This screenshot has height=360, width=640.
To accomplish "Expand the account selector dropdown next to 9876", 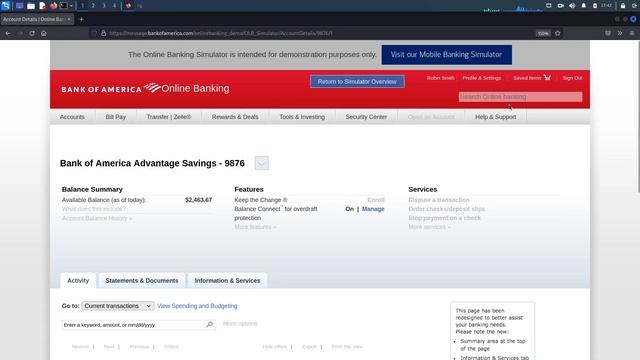I will pyautogui.click(x=262, y=163).
